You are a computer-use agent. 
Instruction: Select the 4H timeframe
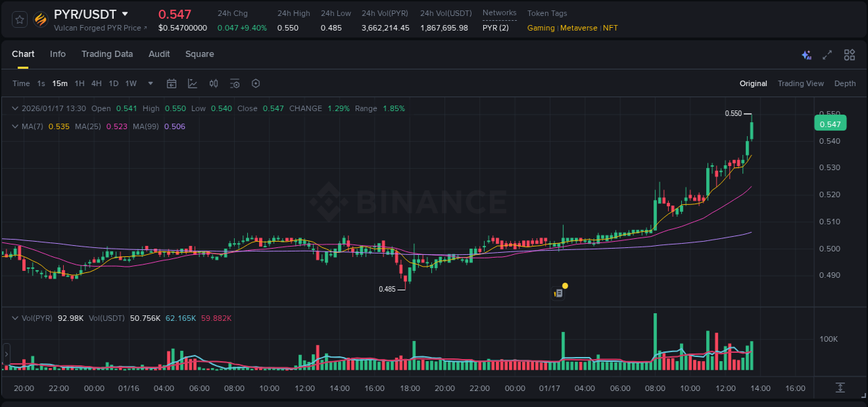(x=96, y=83)
